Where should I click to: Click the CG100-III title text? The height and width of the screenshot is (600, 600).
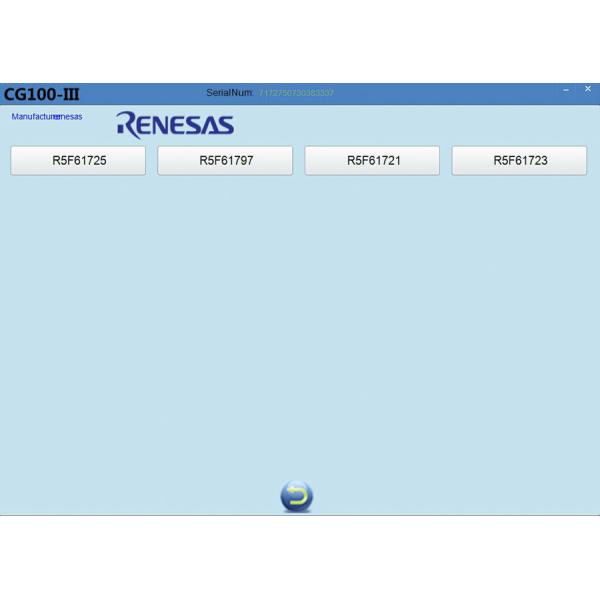(41, 95)
